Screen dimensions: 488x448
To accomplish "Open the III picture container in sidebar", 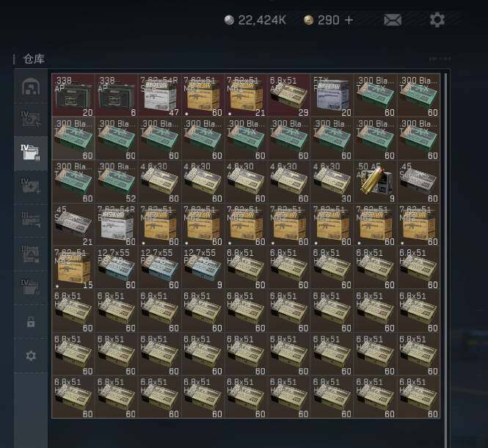I will (x=31, y=254).
